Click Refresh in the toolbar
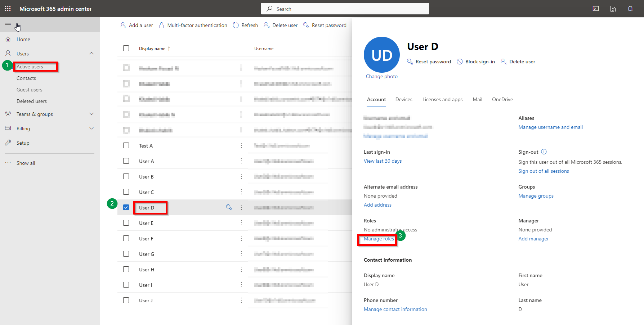Screen dimensions: 644x325 point(245,25)
